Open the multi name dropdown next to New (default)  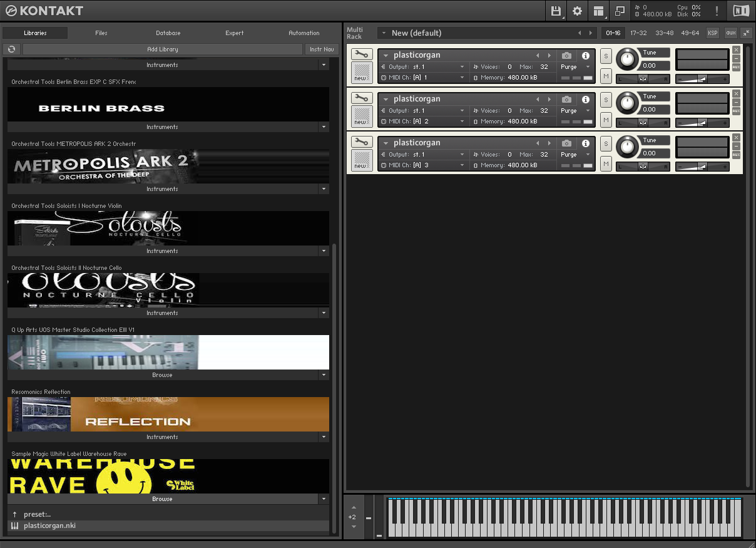383,33
